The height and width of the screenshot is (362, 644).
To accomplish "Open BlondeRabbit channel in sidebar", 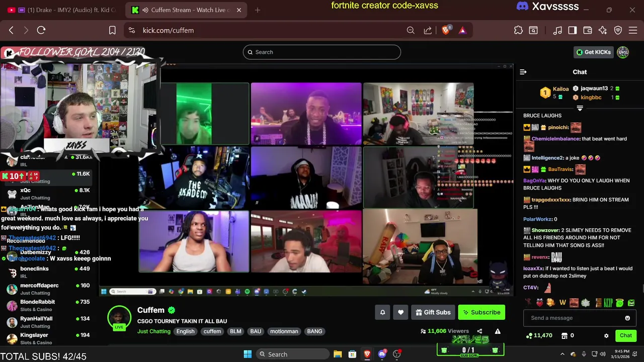I will [x=48, y=306].
